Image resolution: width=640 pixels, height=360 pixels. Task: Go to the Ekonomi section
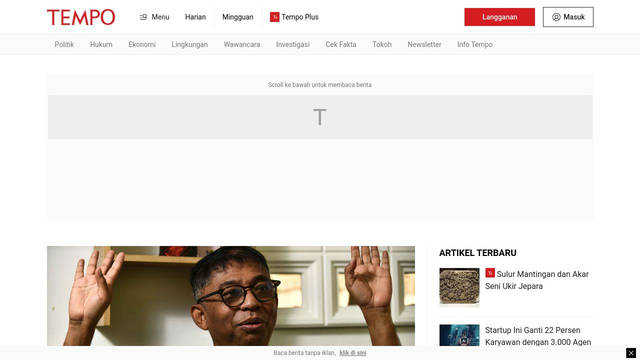142,44
